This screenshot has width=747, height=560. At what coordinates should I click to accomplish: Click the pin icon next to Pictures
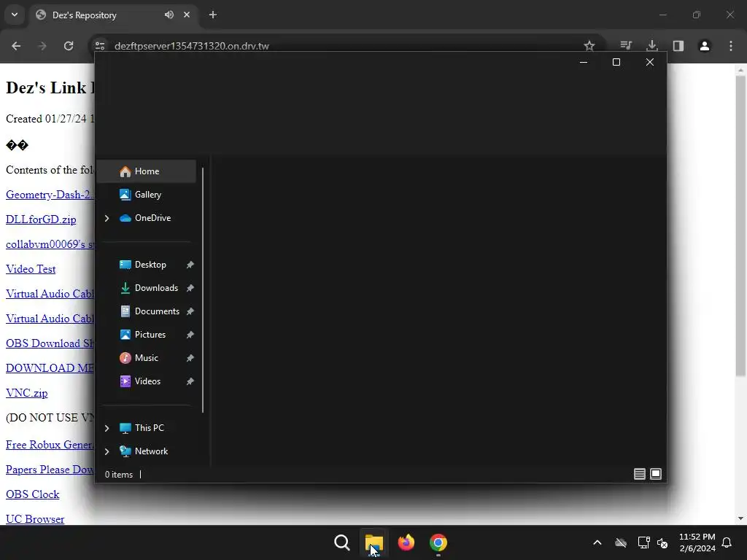[x=190, y=335]
